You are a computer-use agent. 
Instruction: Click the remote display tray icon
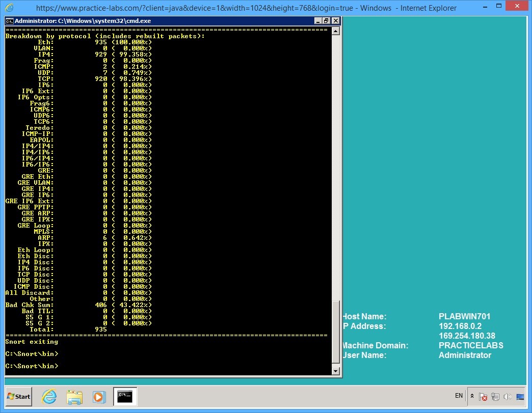click(x=520, y=397)
